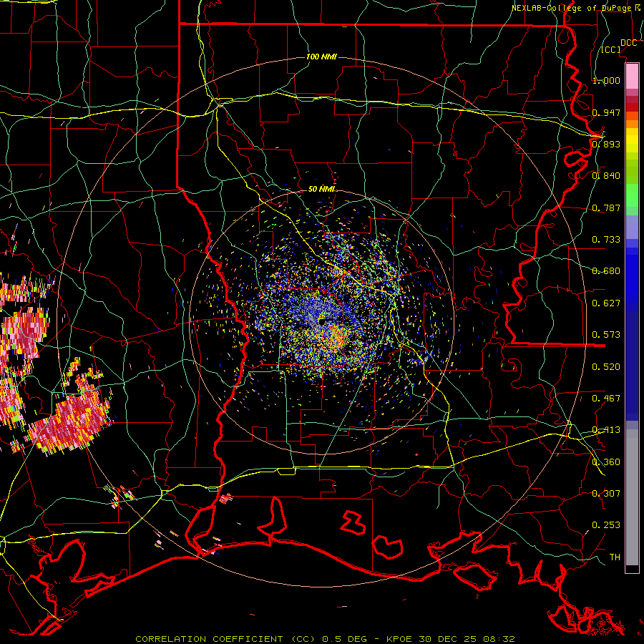Select the 0.733 scale value

click(606, 240)
